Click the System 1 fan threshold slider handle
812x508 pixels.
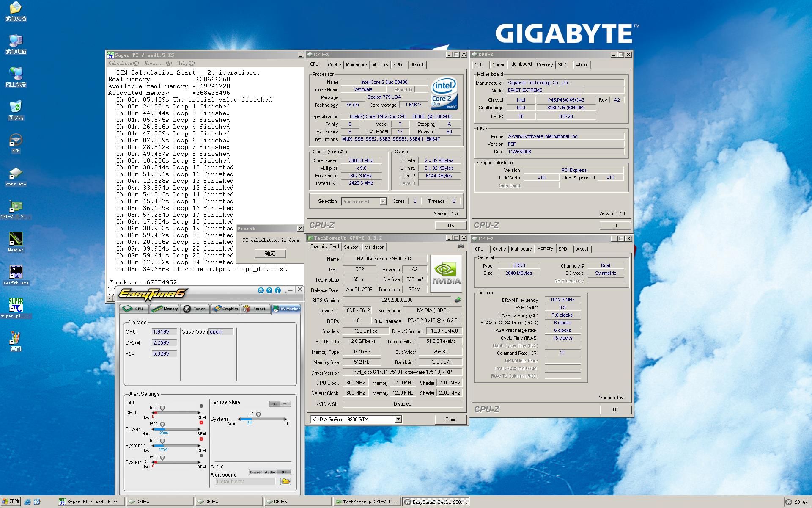click(x=162, y=442)
